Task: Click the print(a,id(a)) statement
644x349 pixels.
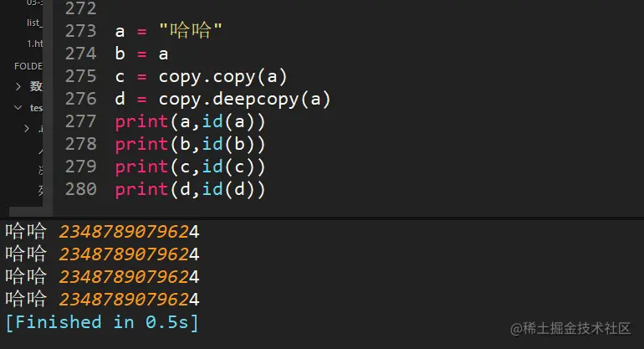Action: pos(190,122)
